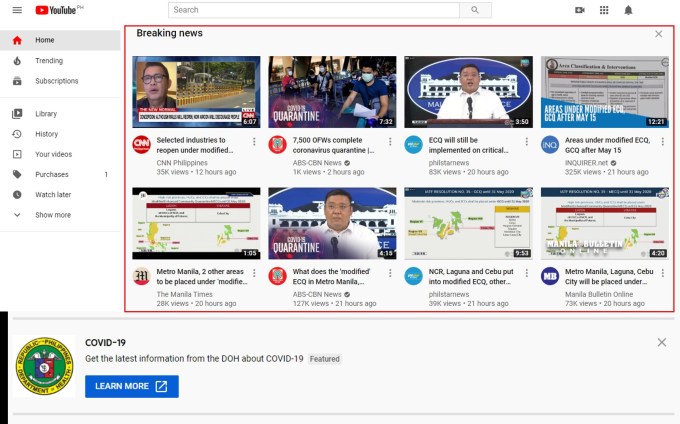Open The Manila Times channel avatar

141,276
